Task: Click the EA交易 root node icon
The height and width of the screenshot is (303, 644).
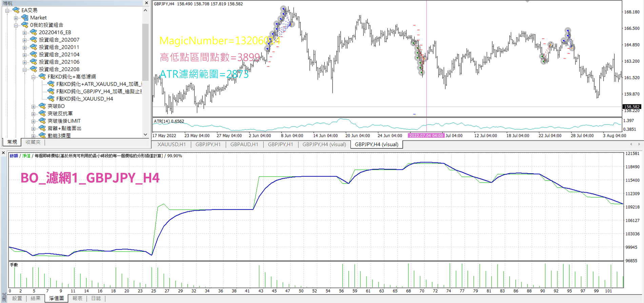Action: (x=16, y=10)
